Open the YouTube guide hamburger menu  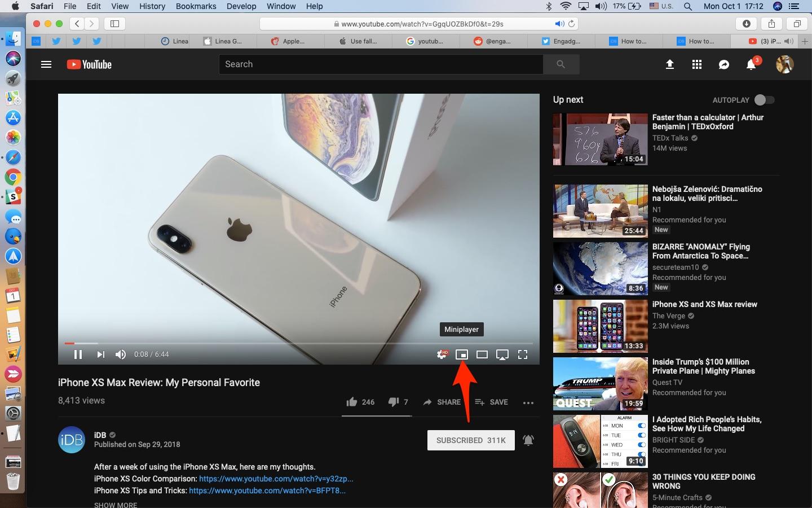click(x=46, y=64)
